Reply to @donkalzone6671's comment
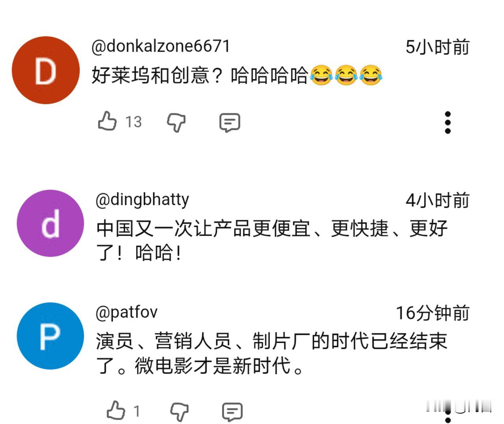This screenshot has height=424, width=504. pos(230,122)
